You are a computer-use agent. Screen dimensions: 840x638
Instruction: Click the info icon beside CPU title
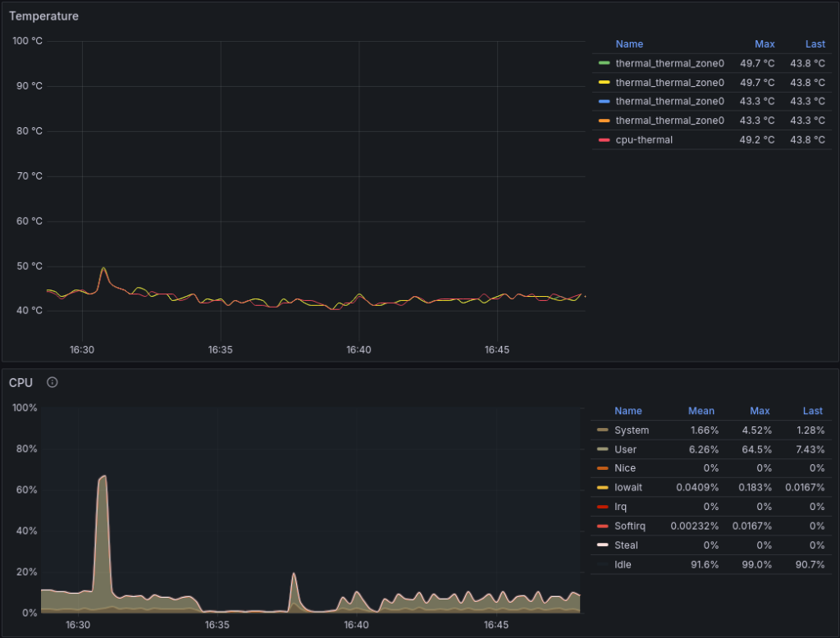(x=52, y=382)
